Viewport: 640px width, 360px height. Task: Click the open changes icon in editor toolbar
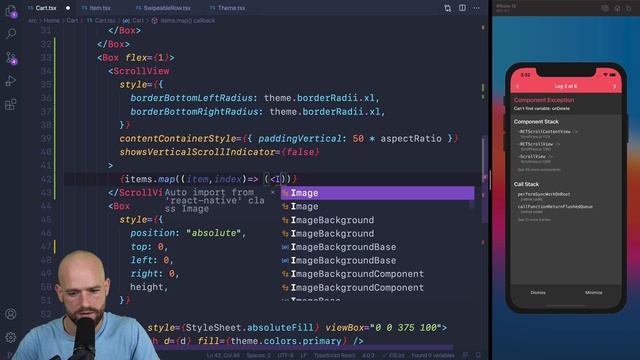coord(448,8)
